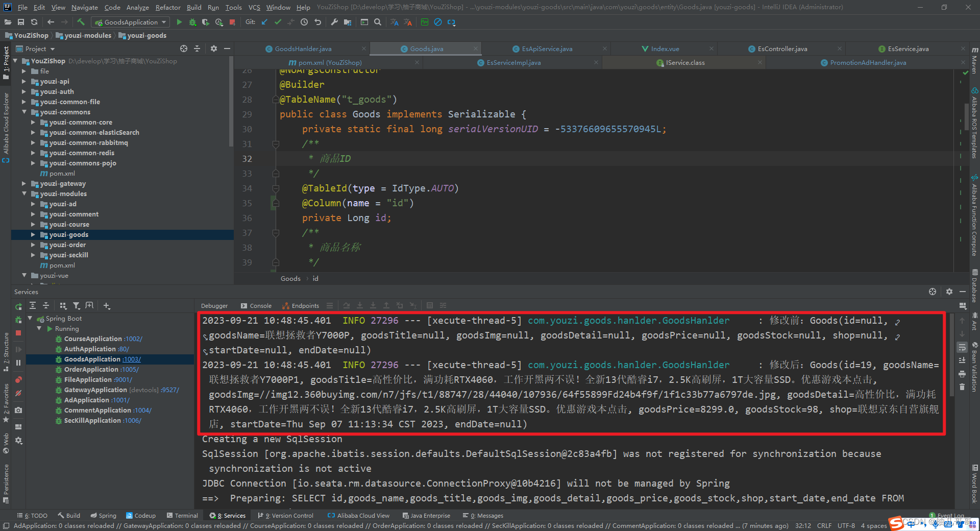980x531 pixels.
Task: Toggle the Favorites tool window stripe
Action: tap(6, 402)
